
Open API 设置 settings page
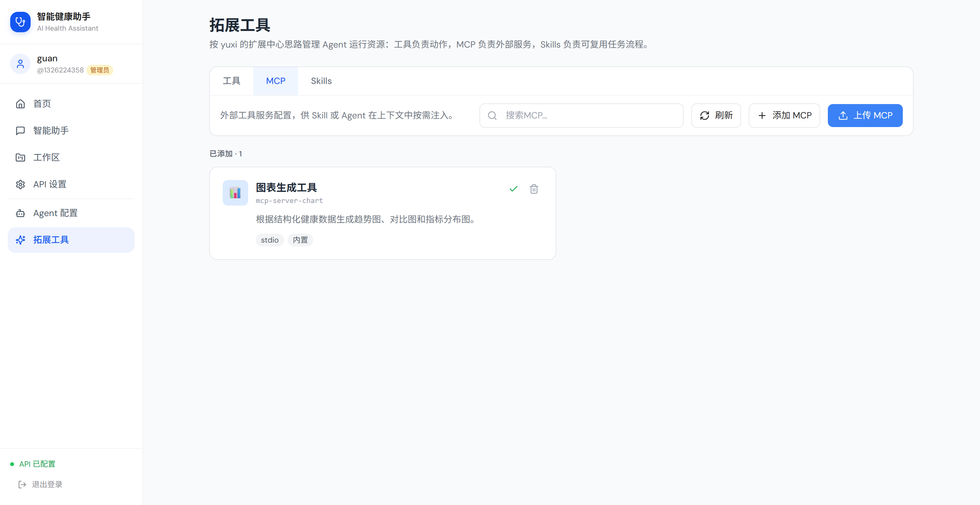click(x=71, y=184)
